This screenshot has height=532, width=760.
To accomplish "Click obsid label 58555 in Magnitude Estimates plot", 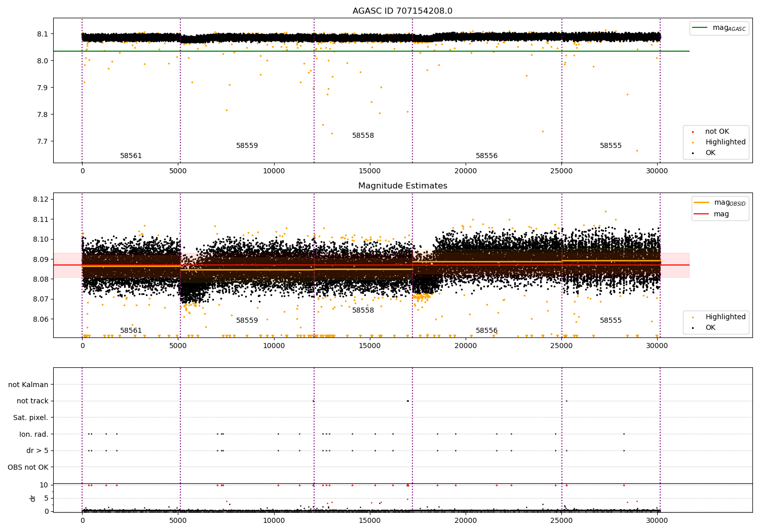I will (x=611, y=321).
